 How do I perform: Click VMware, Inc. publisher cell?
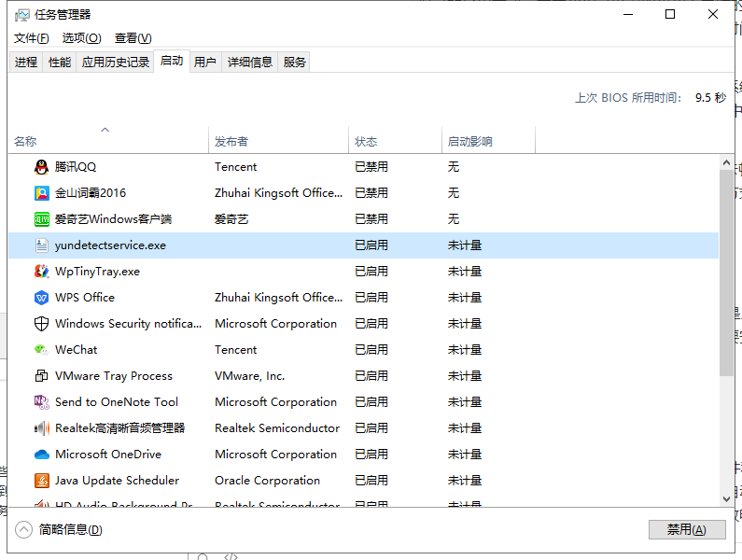(x=249, y=376)
